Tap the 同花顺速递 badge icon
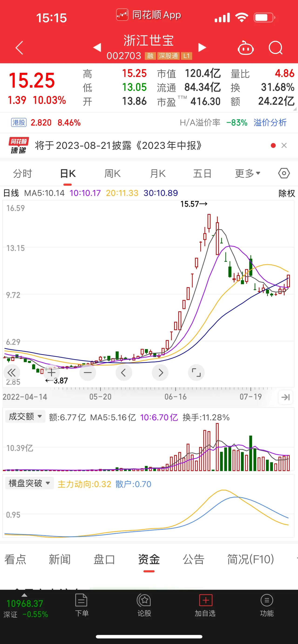This screenshot has height=644, width=298. coord(19,145)
